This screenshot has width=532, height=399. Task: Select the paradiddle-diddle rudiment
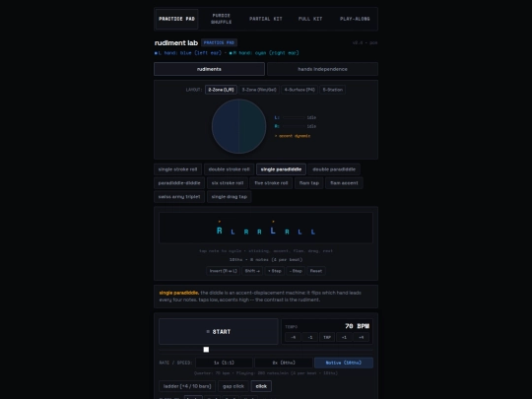point(179,183)
